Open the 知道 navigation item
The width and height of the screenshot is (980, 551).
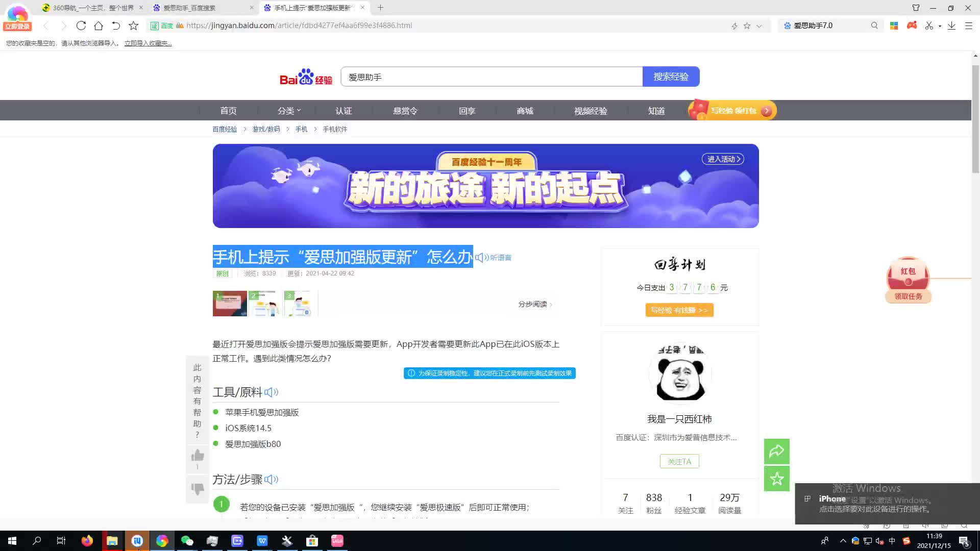pos(656,111)
